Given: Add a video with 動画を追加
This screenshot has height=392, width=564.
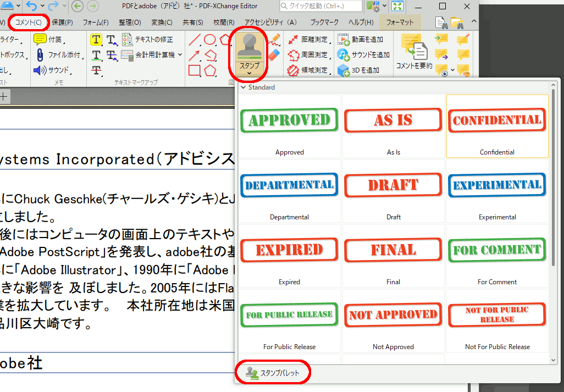Looking at the screenshot, I should coord(361,39).
